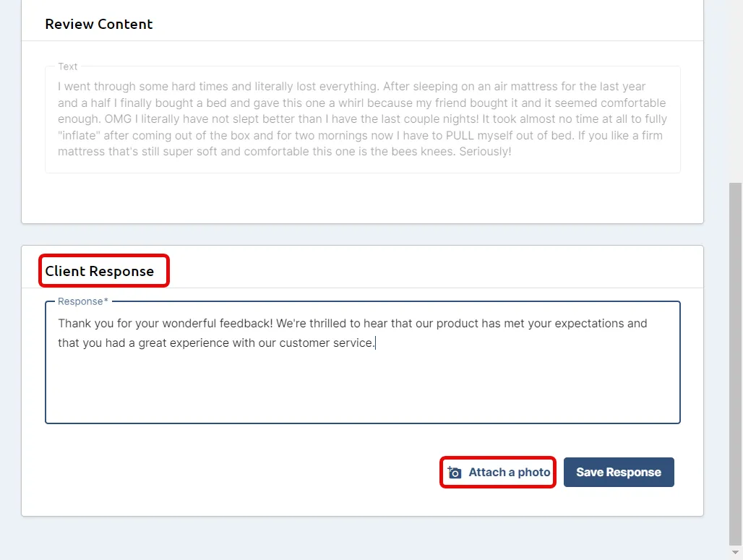
Task: Click the vertical scrollbar thumb
Action: [x=735, y=364]
